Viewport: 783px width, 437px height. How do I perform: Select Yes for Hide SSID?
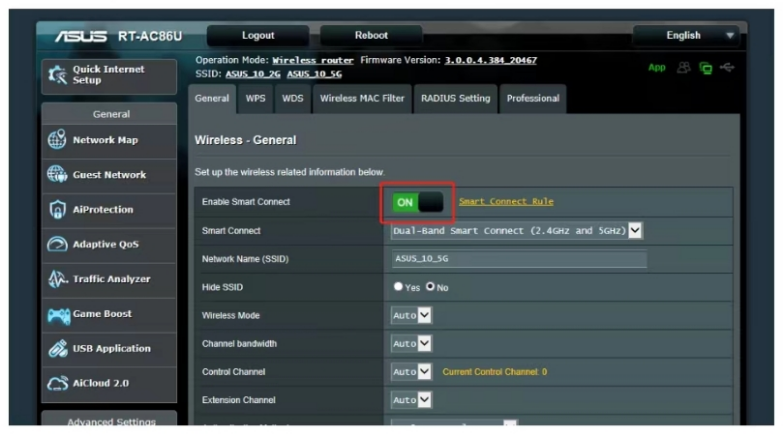tap(398, 287)
